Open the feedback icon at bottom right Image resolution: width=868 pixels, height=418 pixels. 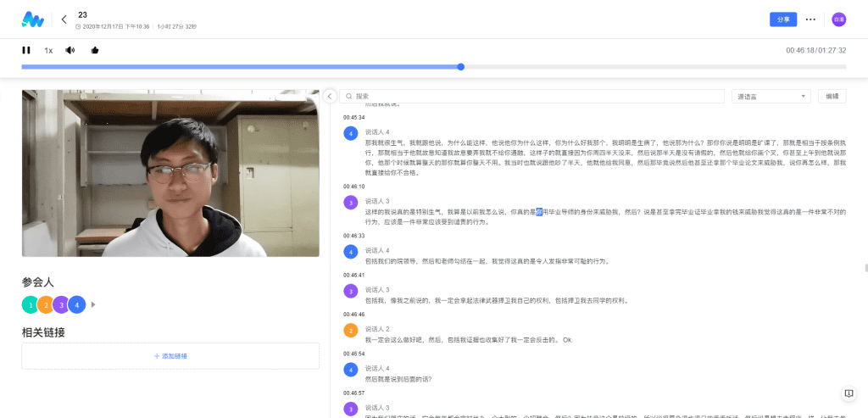coord(848,393)
